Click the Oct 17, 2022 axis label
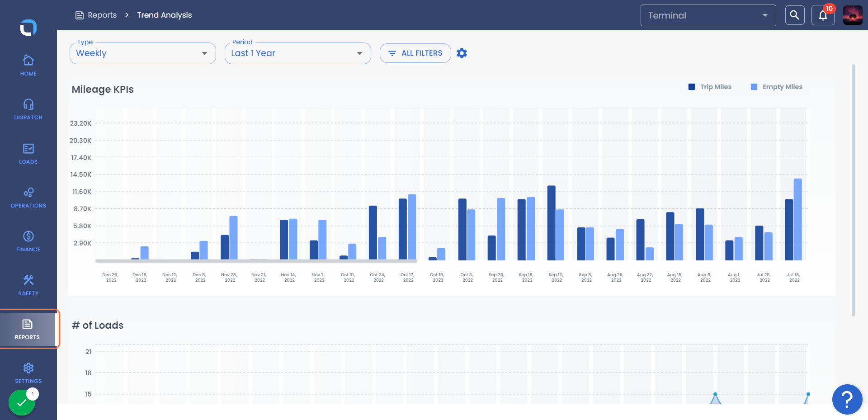 click(408, 278)
